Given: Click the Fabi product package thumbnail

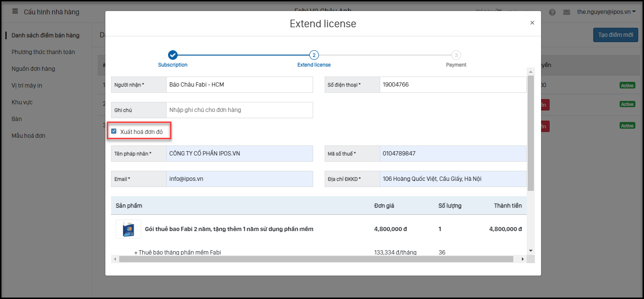Looking at the screenshot, I should pos(128,229).
